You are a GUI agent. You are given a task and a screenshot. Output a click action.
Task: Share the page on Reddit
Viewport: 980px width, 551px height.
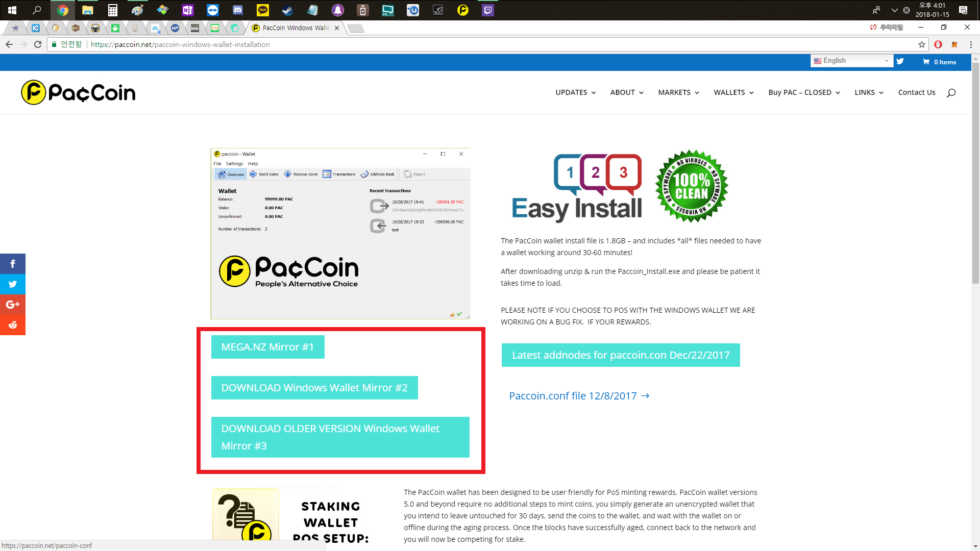click(x=13, y=324)
